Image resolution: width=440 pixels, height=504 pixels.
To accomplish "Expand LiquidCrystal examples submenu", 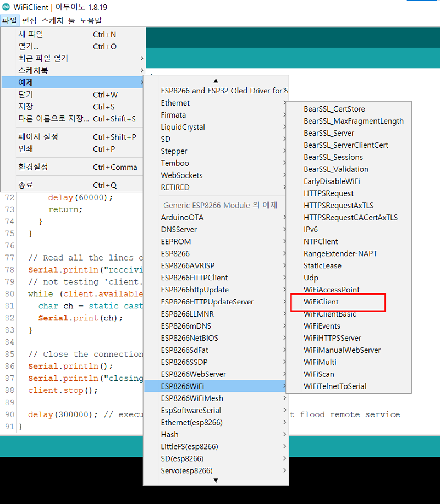I will (216, 127).
